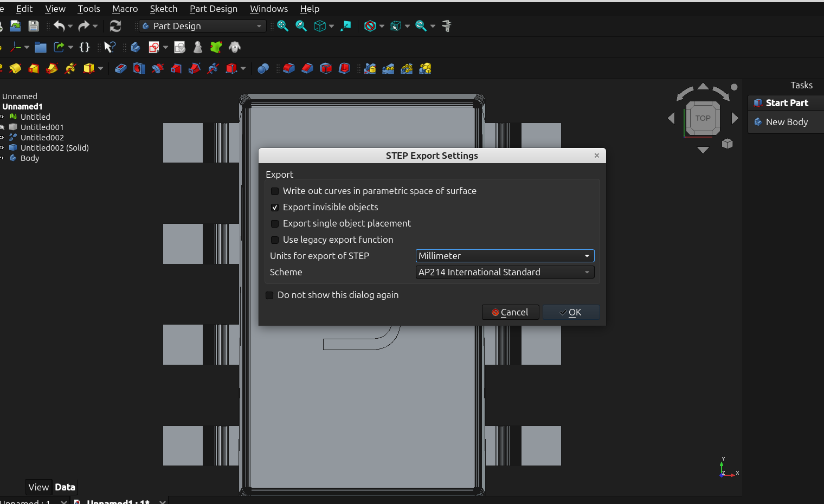Click the Linear pattern icon
Viewport: 824px width, 504px height.
coord(388,68)
